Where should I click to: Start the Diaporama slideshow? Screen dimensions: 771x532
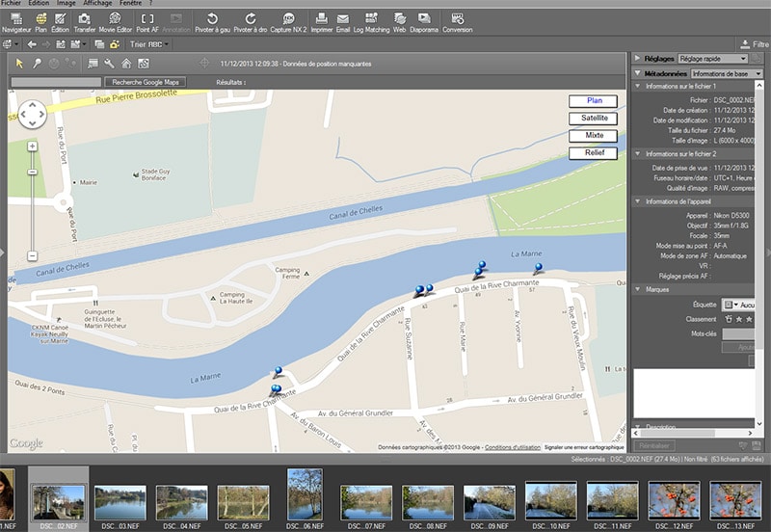tap(423, 22)
